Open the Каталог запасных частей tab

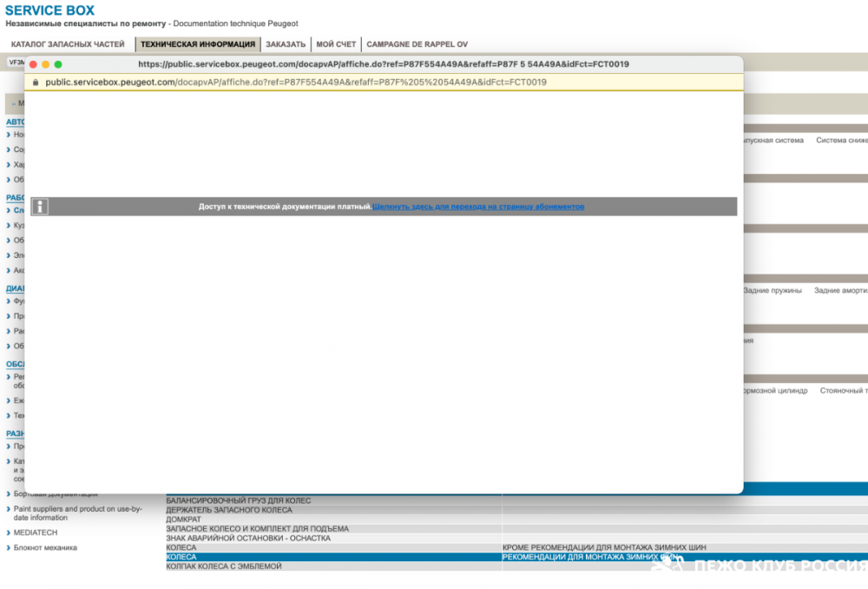pos(68,44)
